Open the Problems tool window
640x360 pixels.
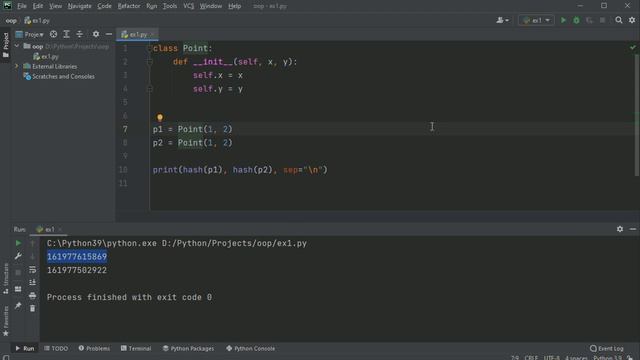tap(94, 349)
